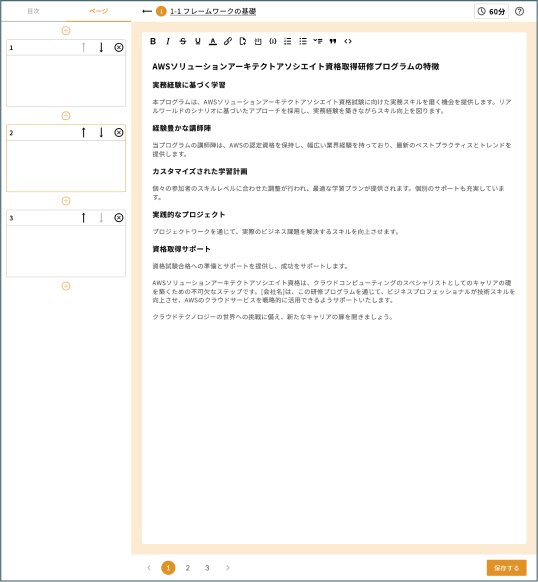Add a new page above page 1
538x582 pixels.
tap(66, 31)
